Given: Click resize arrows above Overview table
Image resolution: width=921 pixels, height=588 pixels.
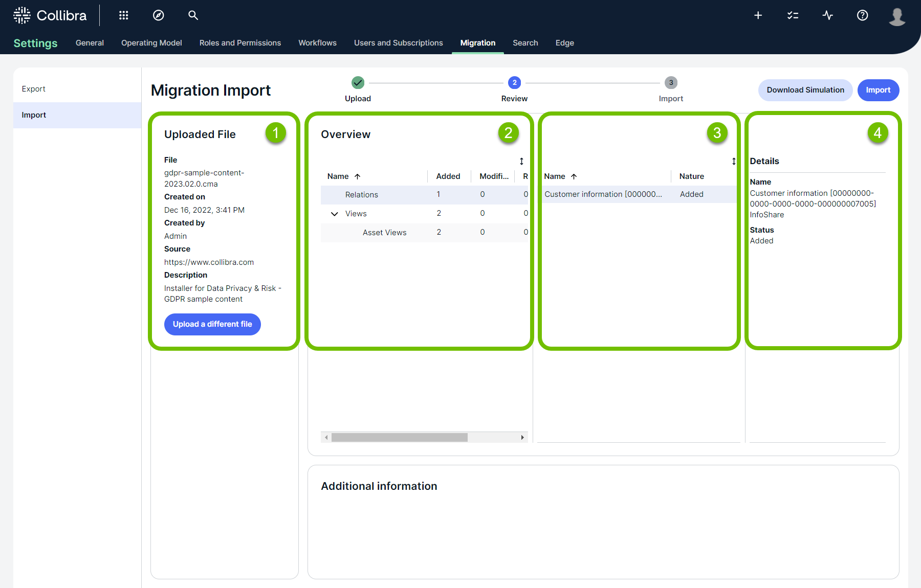Looking at the screenshot, I should point(521,162).
